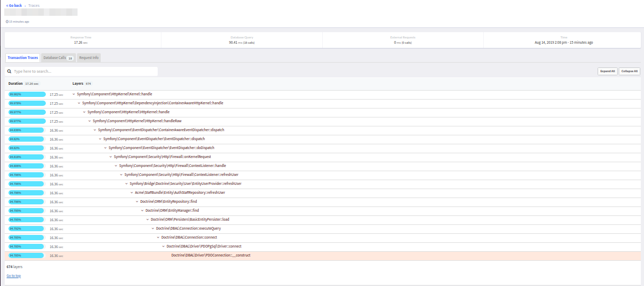The width and height of the screenshot is (644, 286).
Task: Collapse ContainerAwareEventDispatcher::dispatch layer
Action: pos(95,130)
